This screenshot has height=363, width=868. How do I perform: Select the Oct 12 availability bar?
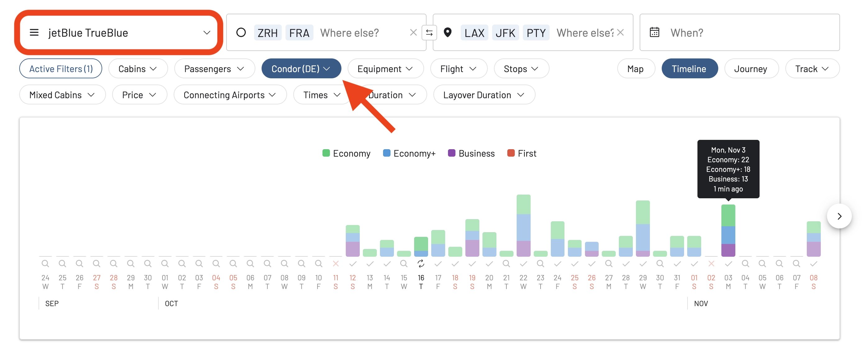pos(353,241)
